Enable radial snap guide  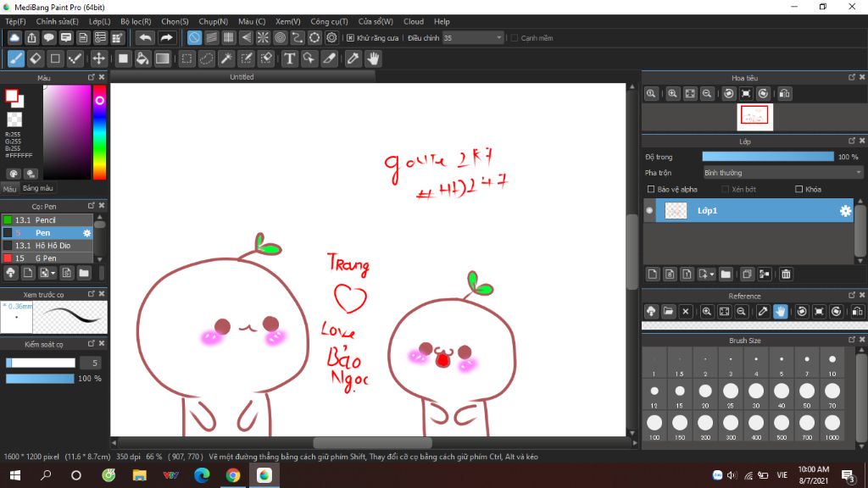(x=263, y=37)
